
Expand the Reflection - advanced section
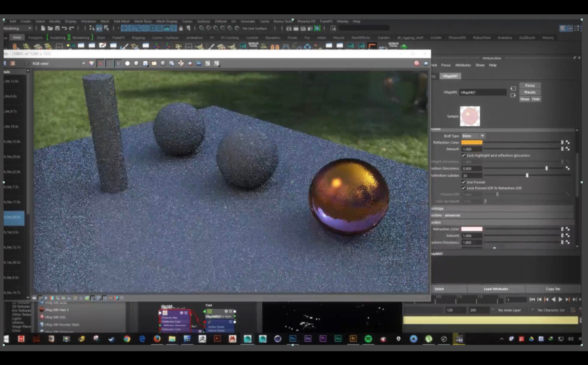click(x=502, y=215)
